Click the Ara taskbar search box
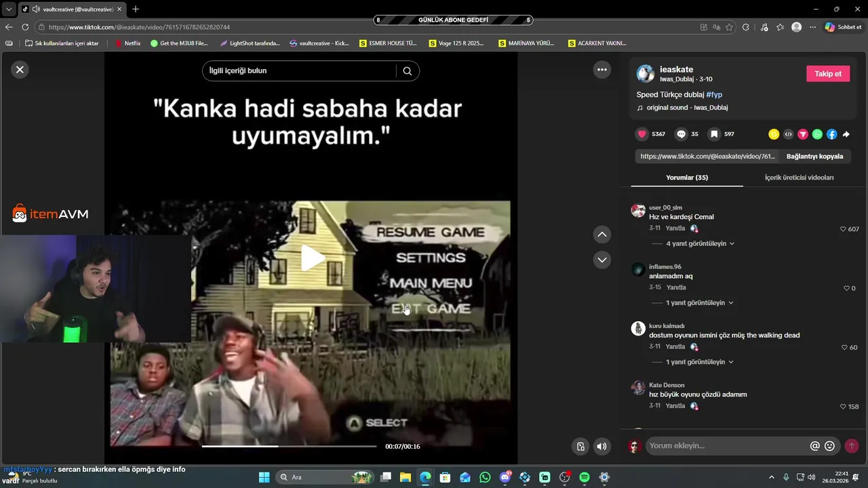 (x=325, y=477)
